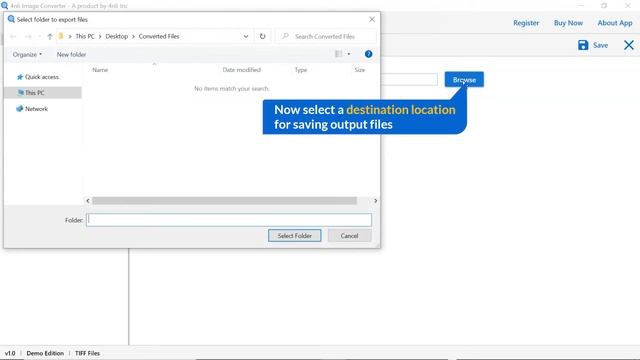Open recent locations dropdown arrow
Screen dimensions: 640x360
pyautogui.click(x=39, y=36)
